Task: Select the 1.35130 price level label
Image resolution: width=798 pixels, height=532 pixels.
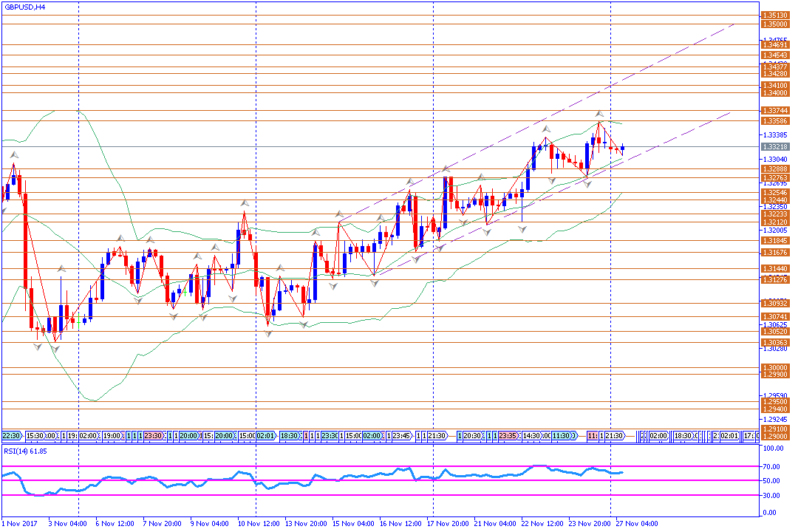Action: coord(774,16)
